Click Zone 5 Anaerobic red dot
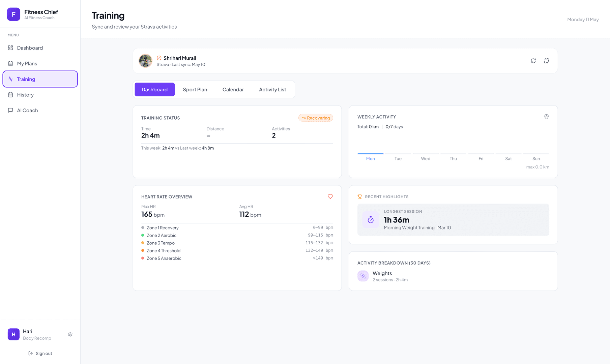Viewport: 610px width, 364px height. pyautogui.click(x=143, y=258)
